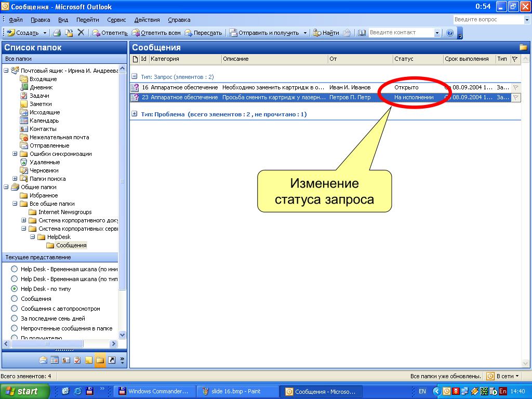
Task: Click the blue Help question mark icon
Action: pyautogui.click(x=450, y=33)
